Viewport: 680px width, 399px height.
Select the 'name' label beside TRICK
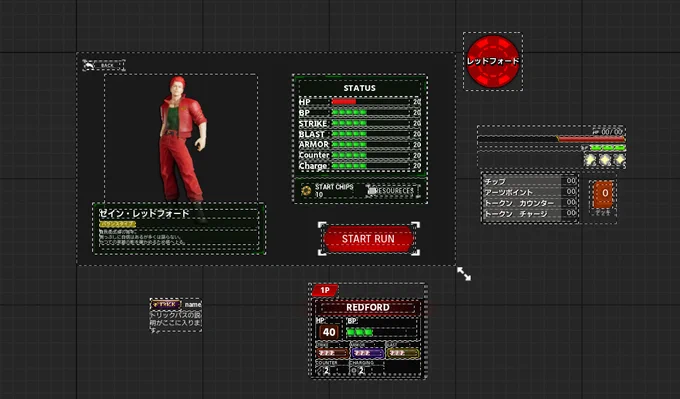coord(193,304)
